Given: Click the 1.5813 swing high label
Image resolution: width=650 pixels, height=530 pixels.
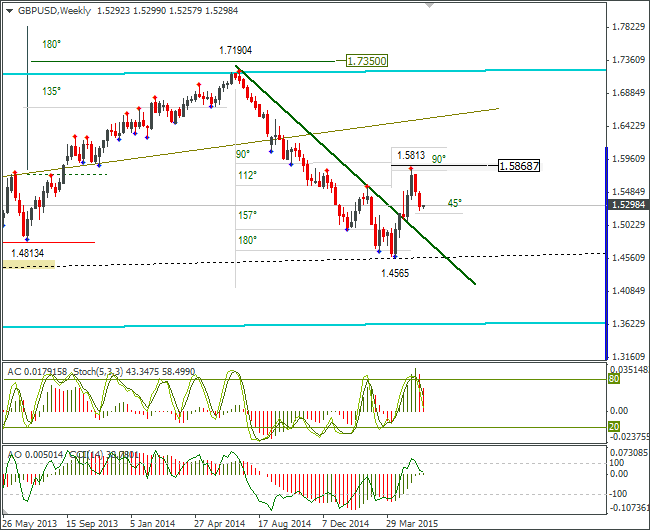Looking at the screenshot, I should [411, 155].
